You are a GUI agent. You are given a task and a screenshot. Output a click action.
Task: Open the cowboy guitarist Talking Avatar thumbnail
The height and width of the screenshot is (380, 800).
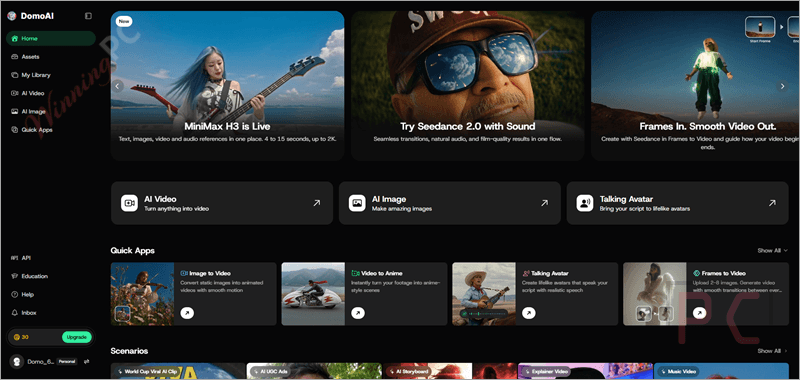pos(484,294)
